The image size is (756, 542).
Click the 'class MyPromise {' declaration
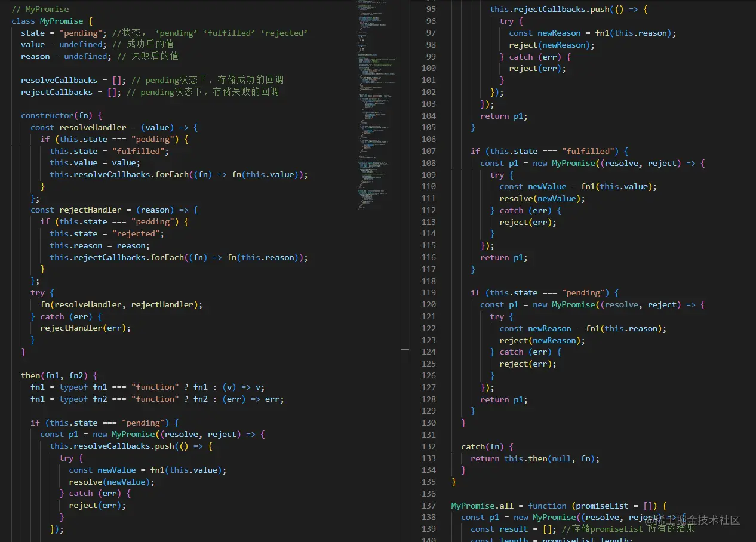click(52, 21)
